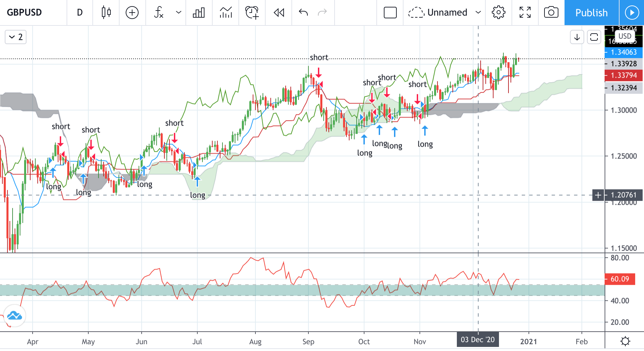
Task: Open price axis settings sun icon
Action: click(625, 341)
